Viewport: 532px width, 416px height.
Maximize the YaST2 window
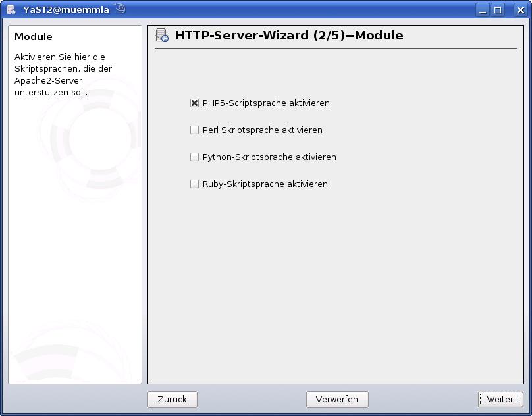[x=499, y=9]
